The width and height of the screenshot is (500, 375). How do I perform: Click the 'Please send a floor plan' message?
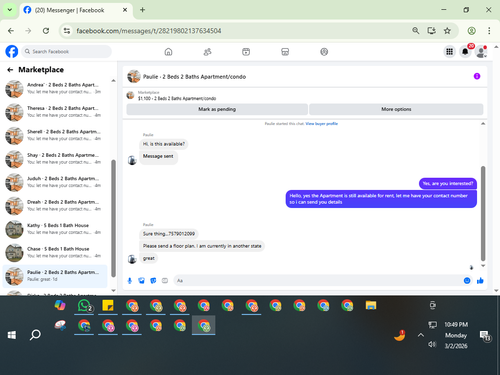[x=202, y=246]
